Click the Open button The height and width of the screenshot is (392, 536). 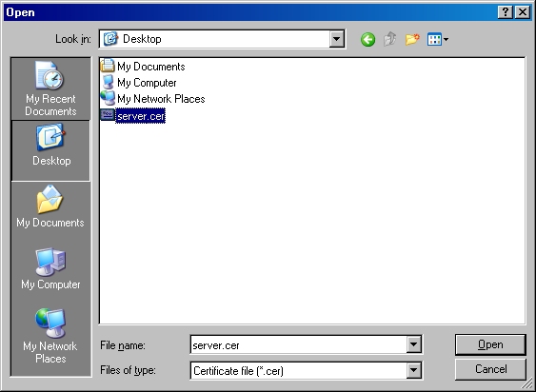490,344
